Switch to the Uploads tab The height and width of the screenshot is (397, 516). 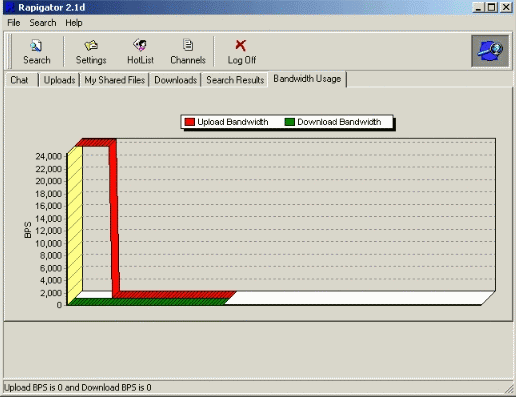tap(59, 80)
